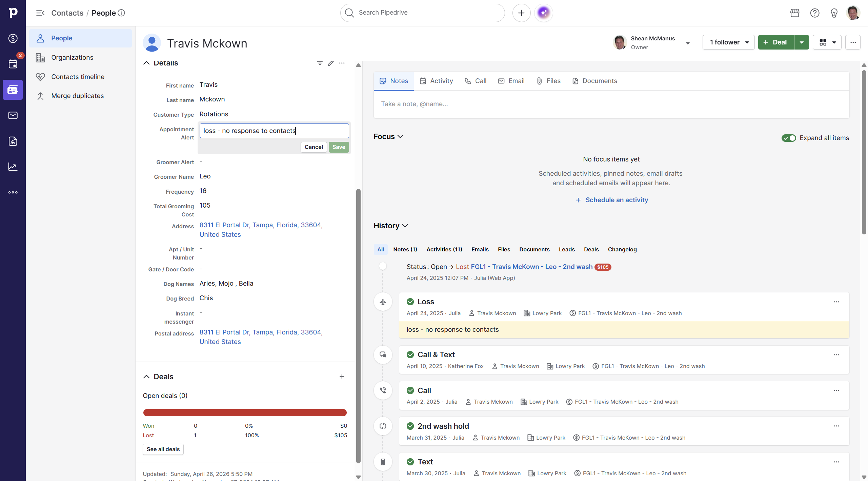Image resolution: width=868 pixels, height=481 pixels.
Task: Click the red lost deals progress bar
Action: coord(245,412)
